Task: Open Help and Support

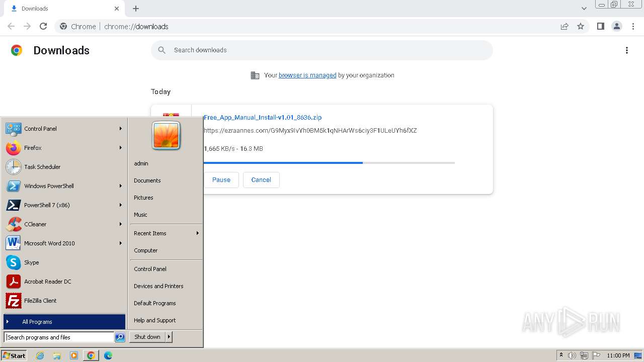Action: click(154, 320)
